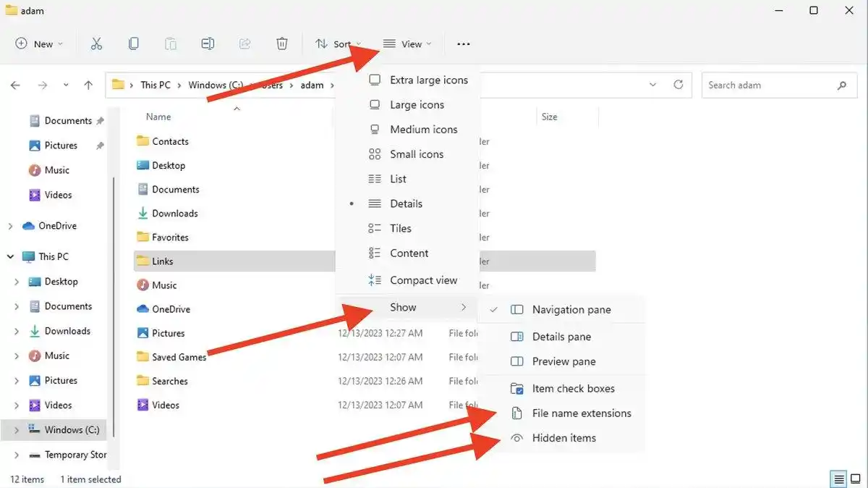Screen dimensions: 868x488
Task: Sort by the Name column header
Action: click(x=158, y=117)
